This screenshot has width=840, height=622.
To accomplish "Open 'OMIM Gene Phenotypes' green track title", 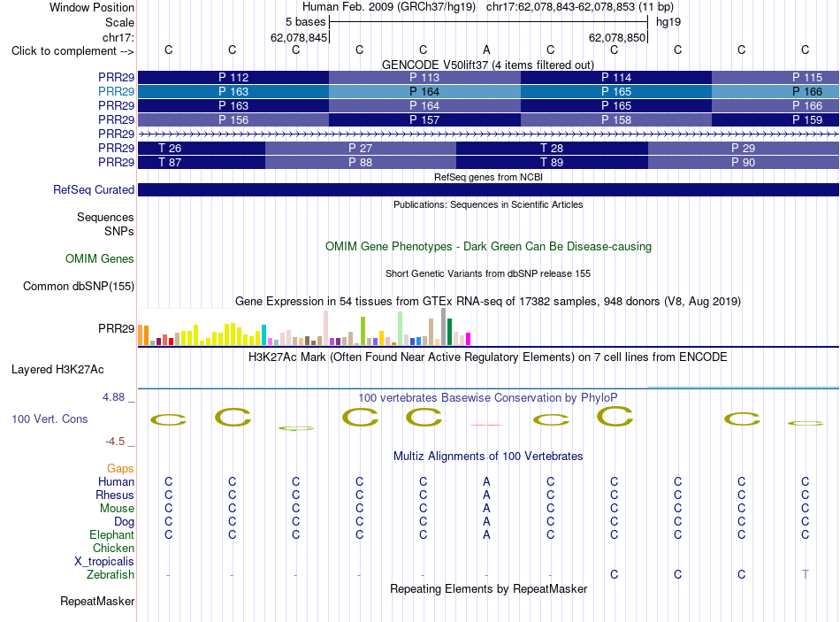I will click(x=488, y=247).
